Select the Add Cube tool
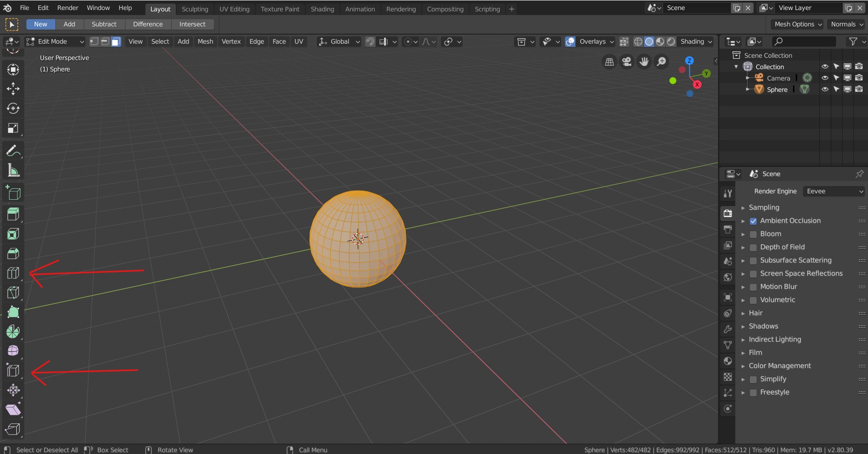The image size is (868, 454). 13,193
